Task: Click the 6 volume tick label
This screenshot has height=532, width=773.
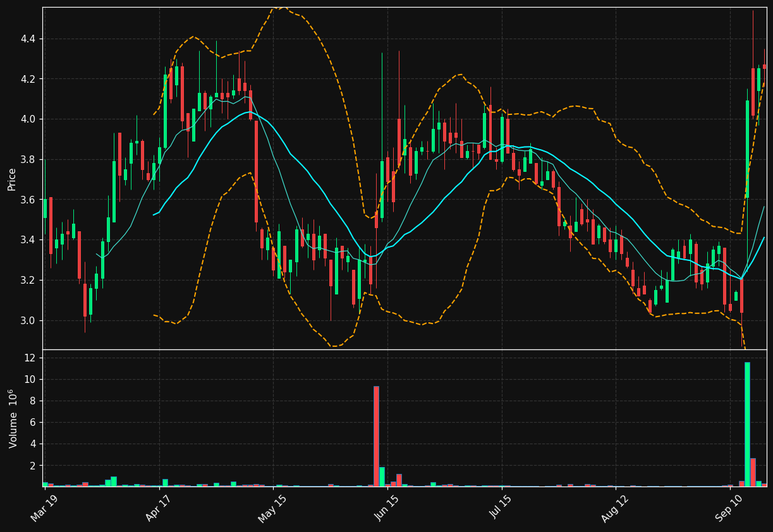Action: point(33,422)
